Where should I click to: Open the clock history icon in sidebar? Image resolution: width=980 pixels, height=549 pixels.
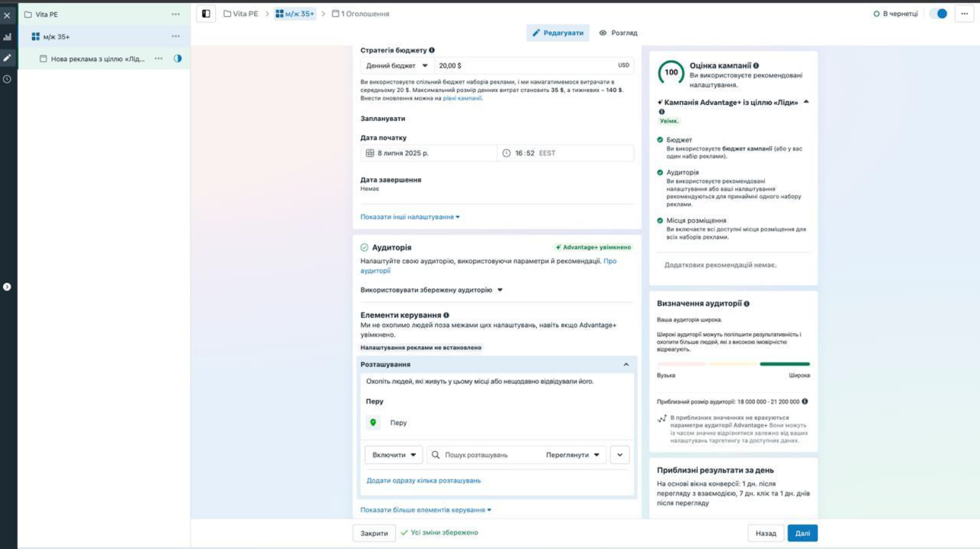(7, 79)
